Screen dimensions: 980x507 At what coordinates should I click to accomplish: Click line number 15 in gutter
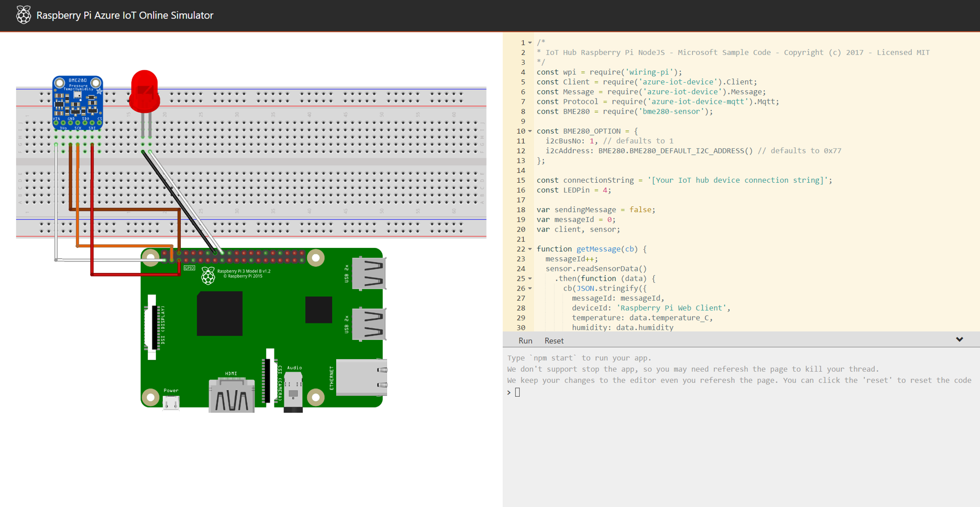point(520,180)
